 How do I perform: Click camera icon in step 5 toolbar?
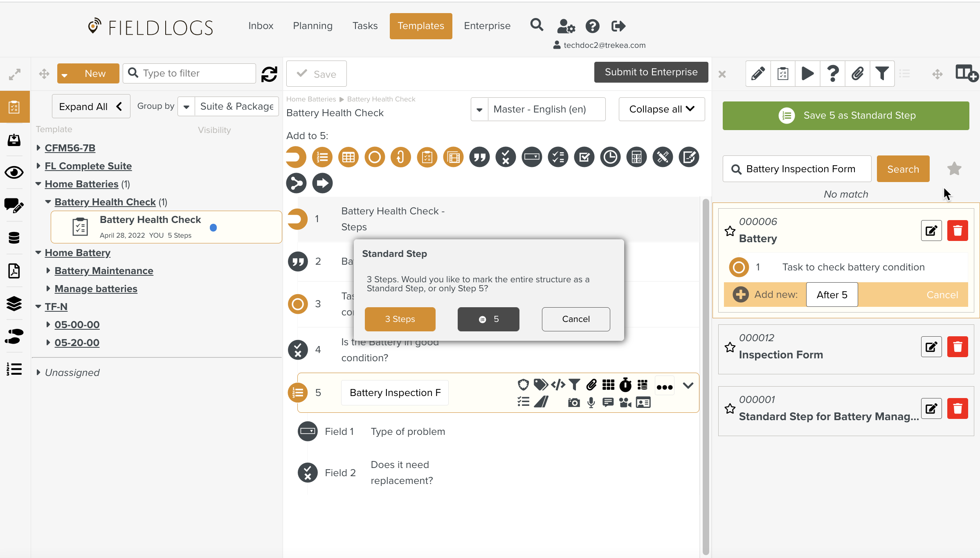tap(574, 403)
